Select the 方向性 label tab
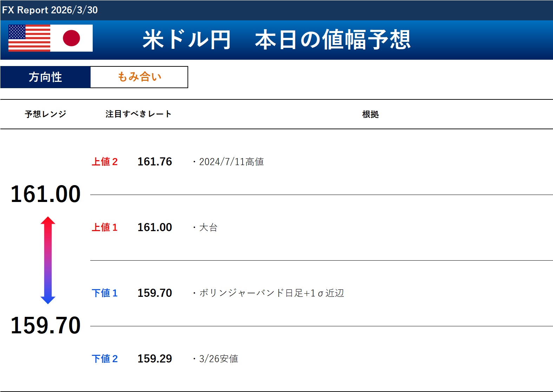Viewport: 553px width, 392px height. coord(45,77)
